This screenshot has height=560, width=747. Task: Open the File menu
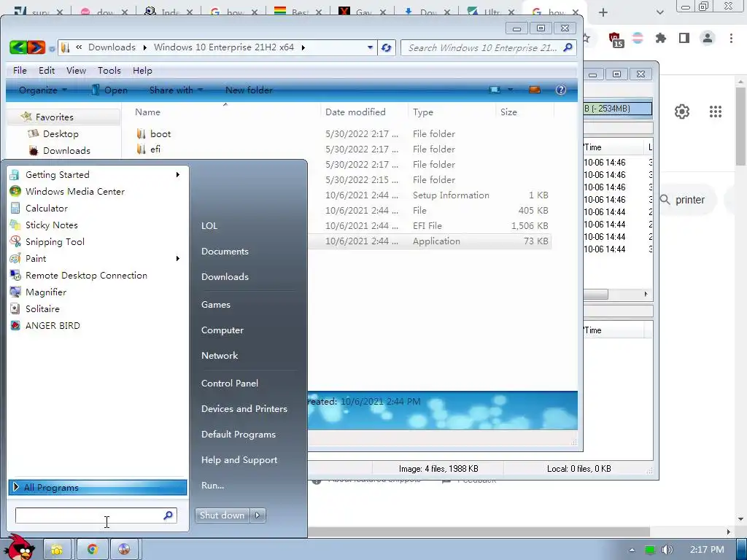(20, 71)
